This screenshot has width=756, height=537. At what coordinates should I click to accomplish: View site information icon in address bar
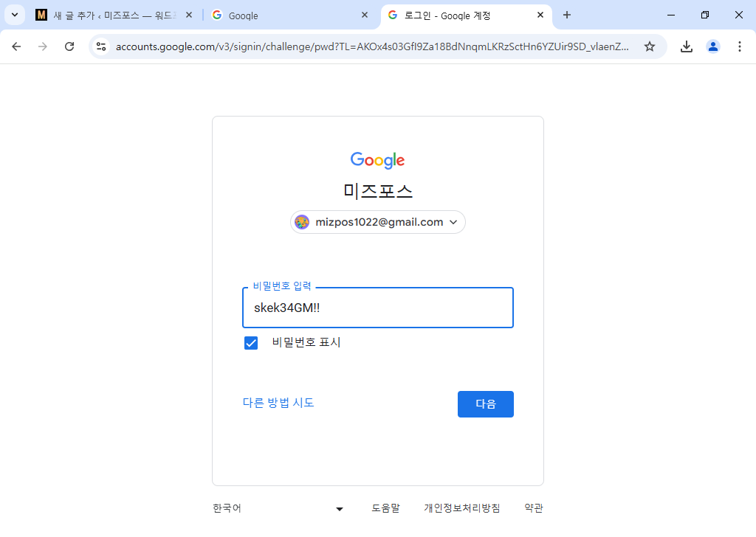(x=101, y=46)
